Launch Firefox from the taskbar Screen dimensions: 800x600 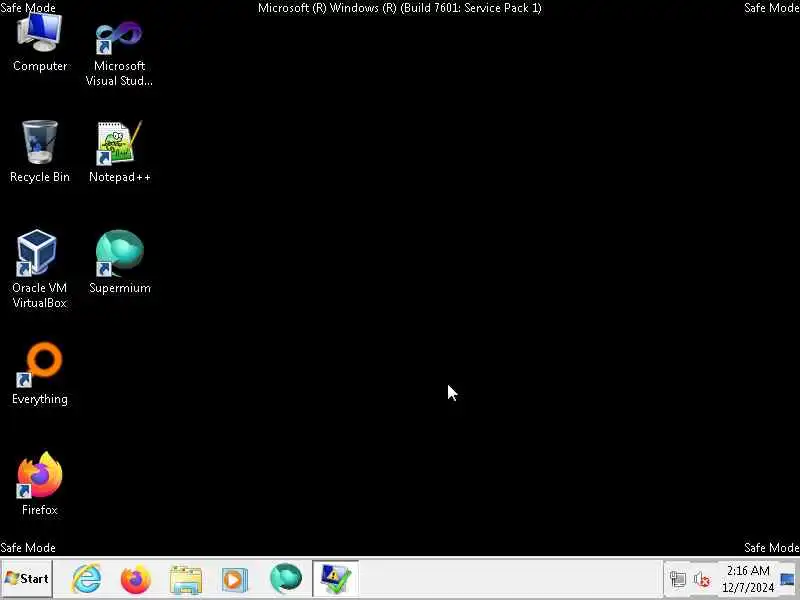tap(136, 579)
